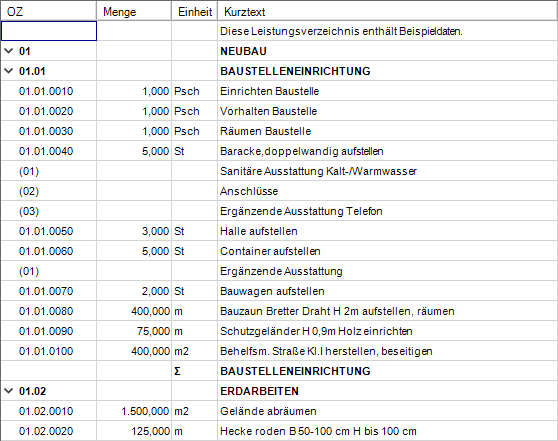Click quantity 400,000 in Bauzaun row
Screen dimensions: 558x441
point(151,311)
